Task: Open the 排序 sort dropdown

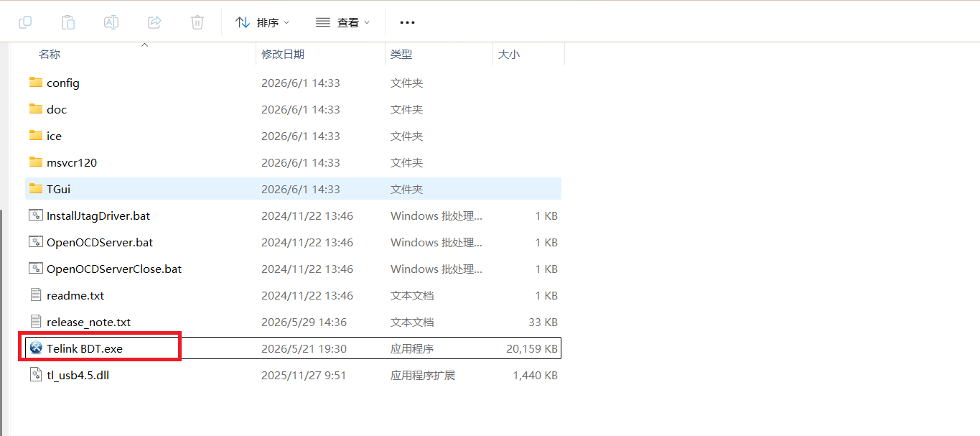Action: (x=263, y=22)
